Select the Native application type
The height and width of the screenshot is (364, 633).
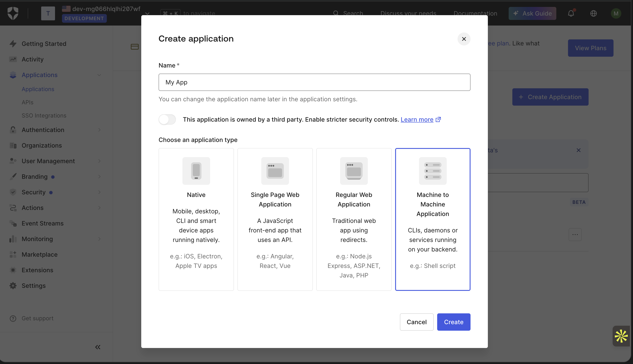click(x=196, y=219)
